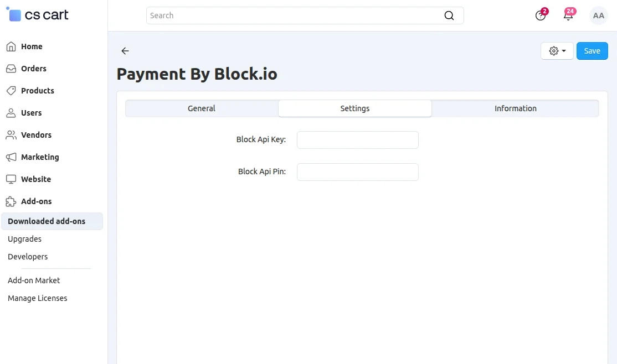Open the notifications bell icon
The height and width of the screenshot is (364, 617).
pyautogui.click(x=568, y=15)
